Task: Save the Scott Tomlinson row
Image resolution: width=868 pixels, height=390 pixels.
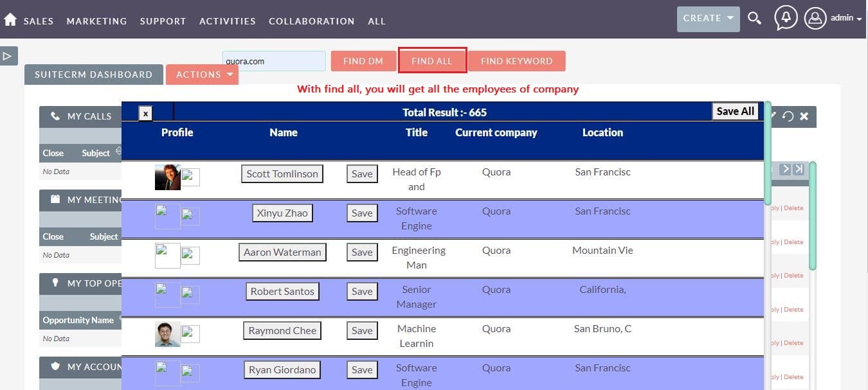Action: pos(362,173)
